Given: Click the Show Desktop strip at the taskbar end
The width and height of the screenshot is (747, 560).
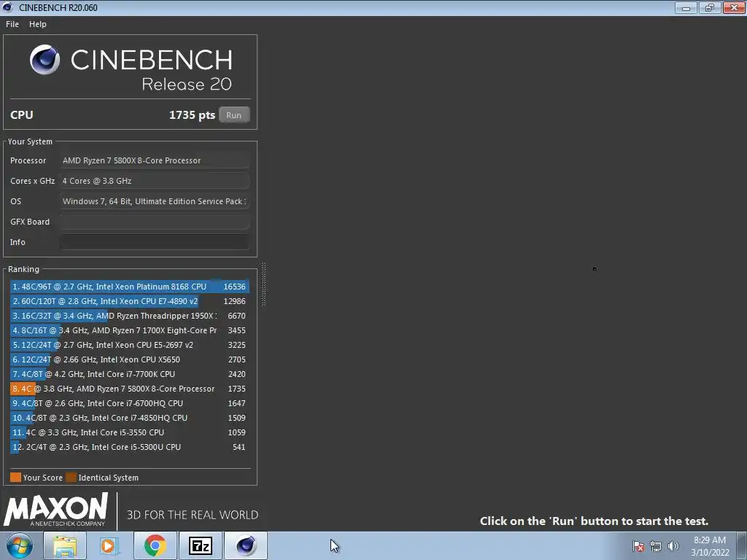Looking at the screenshot, I should tap(742, 545).
